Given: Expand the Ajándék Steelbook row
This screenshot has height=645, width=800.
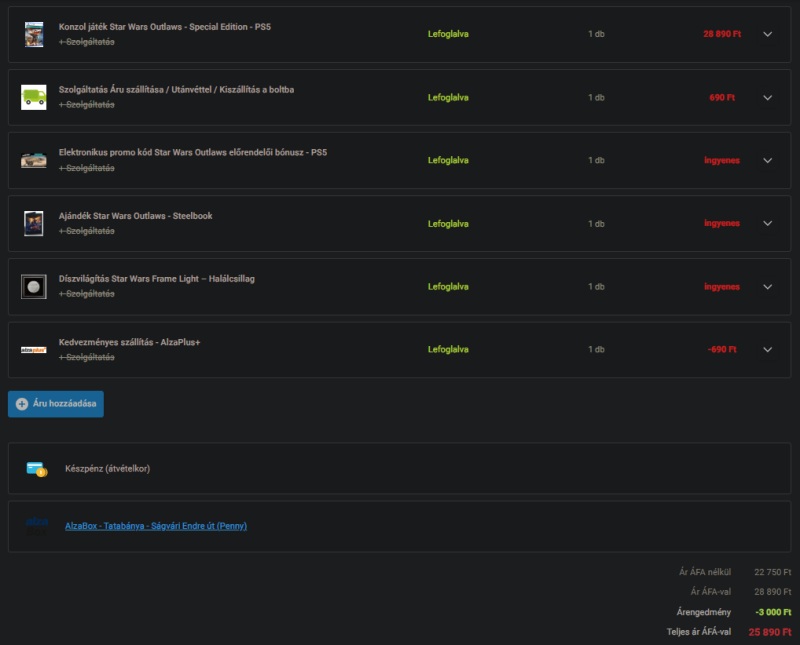Looking at the screenshot, I should click(767, 224).
